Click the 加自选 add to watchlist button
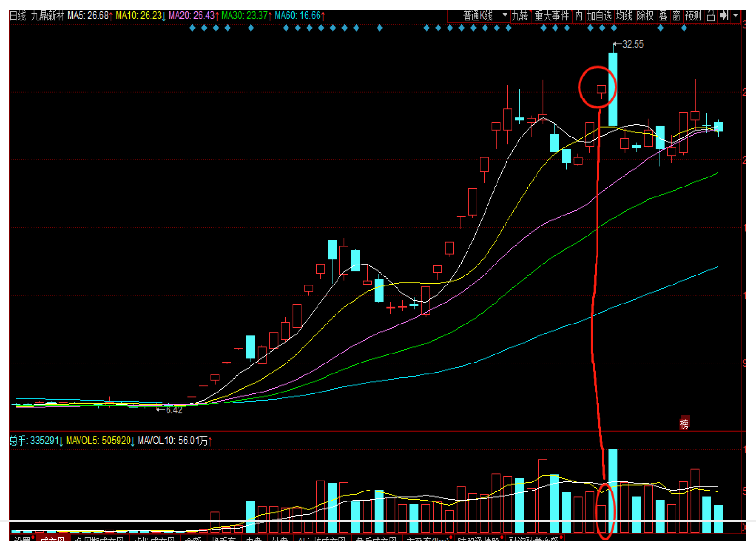This screenshot has width=756, height=550. click(x=599, y=16)
